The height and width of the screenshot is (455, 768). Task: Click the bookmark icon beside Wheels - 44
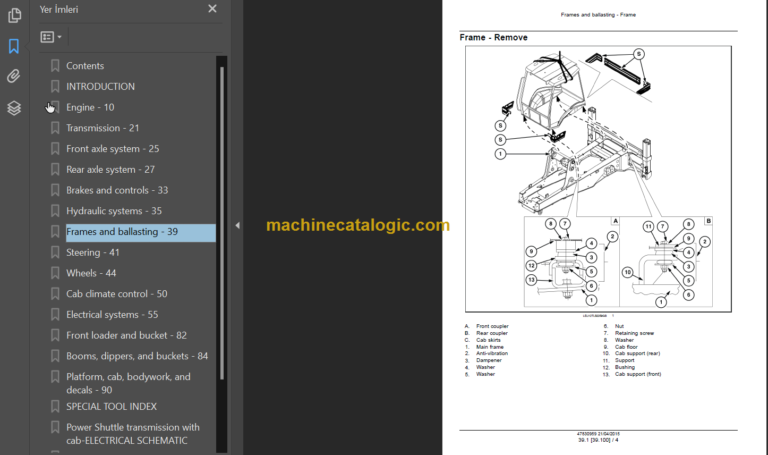pyautogui.click(x=55, y=273)
